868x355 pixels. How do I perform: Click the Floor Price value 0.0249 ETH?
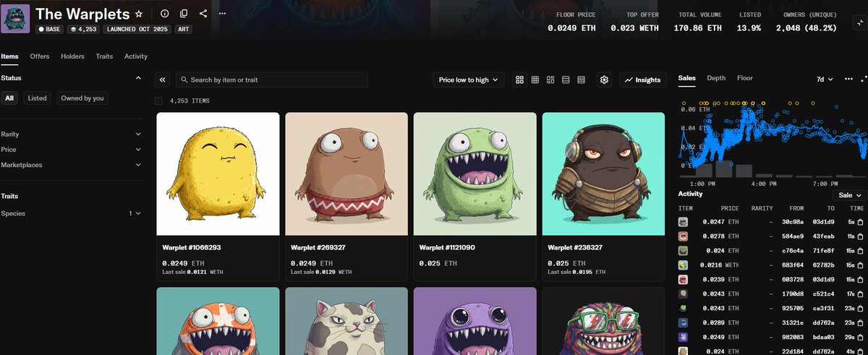(571, 27)
